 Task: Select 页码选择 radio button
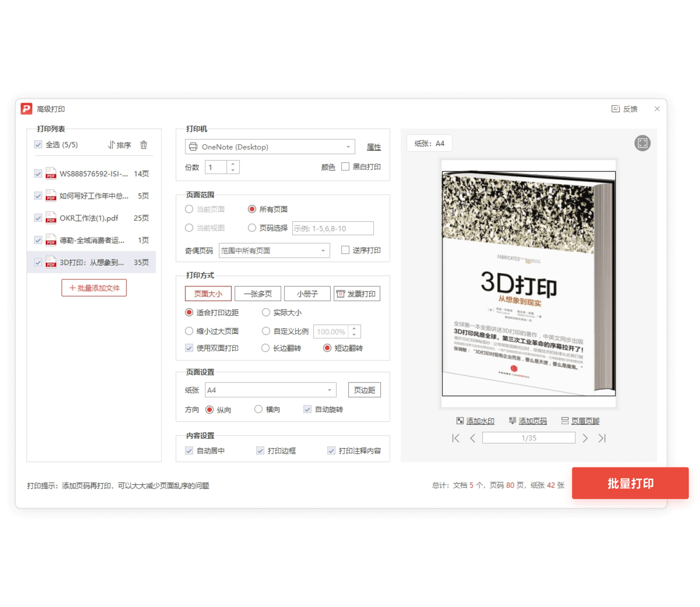[x=252, y=228]
